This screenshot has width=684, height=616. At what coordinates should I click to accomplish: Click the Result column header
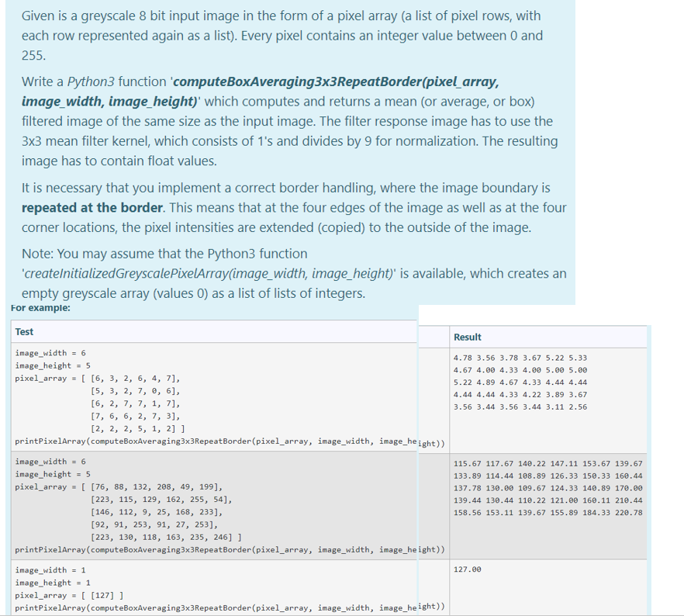[x=468, y=336]
